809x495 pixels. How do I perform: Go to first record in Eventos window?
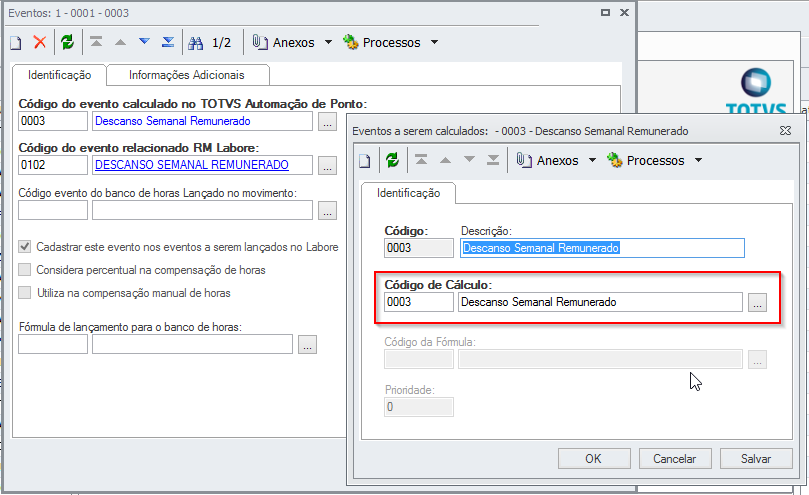coord(96,42)
